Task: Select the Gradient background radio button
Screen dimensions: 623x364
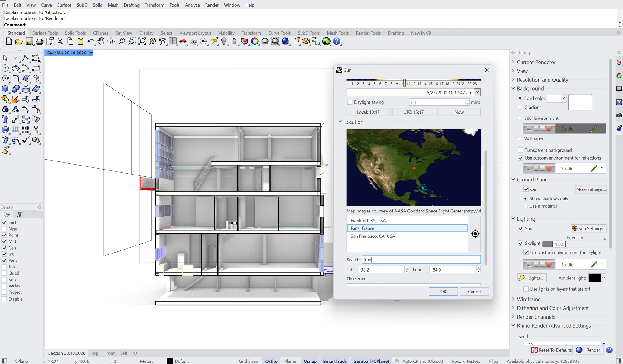Action: (x=520, y=107)
